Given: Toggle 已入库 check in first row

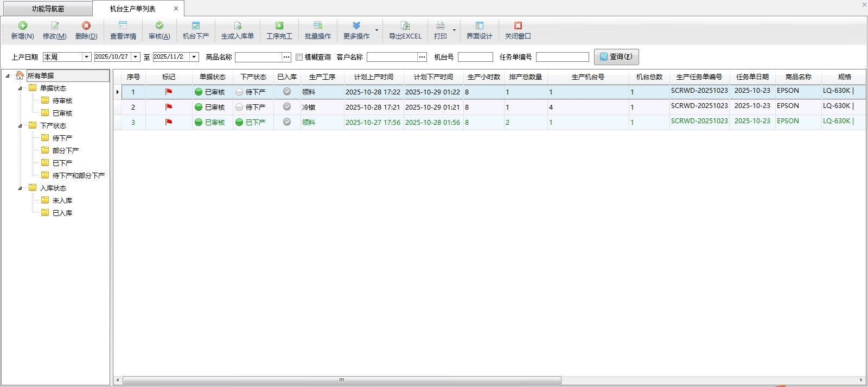Looking at the screenshot, I should (x=287, y=92).
